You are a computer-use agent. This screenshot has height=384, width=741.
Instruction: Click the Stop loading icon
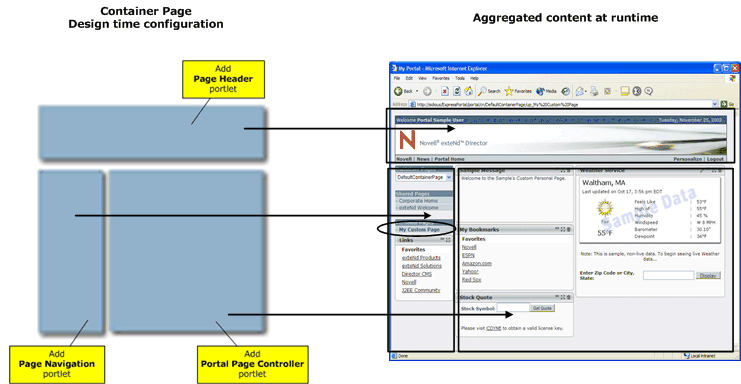[445, 91]
